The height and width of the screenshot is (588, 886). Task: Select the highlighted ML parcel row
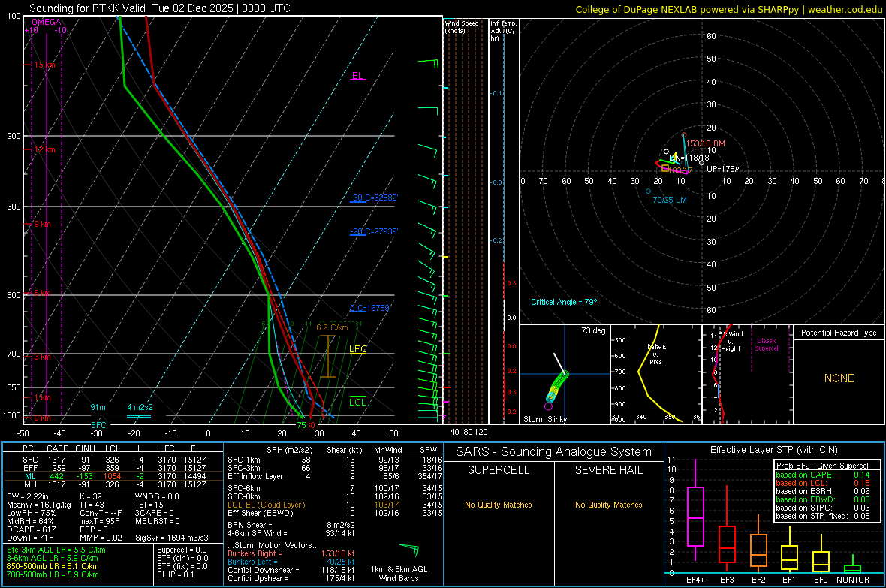(113, 476)
